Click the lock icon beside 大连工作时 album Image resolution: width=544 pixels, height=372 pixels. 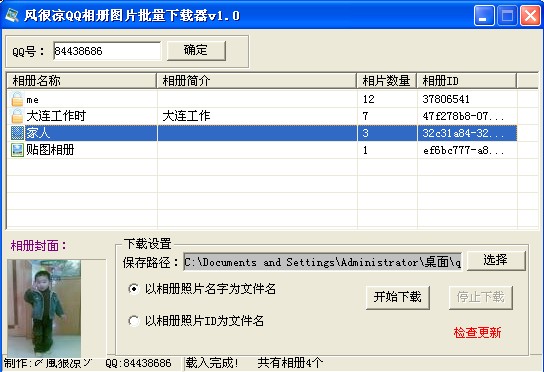(17, 116)
